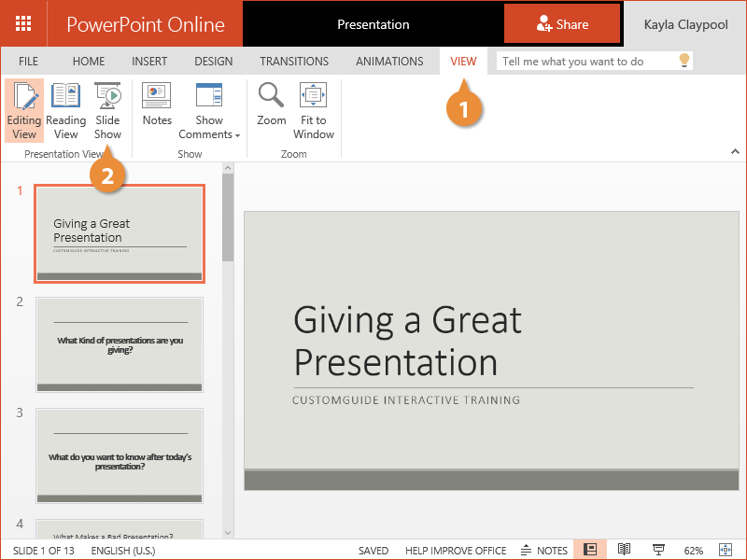Toggle Editing View in ribbon

(24, 110)
